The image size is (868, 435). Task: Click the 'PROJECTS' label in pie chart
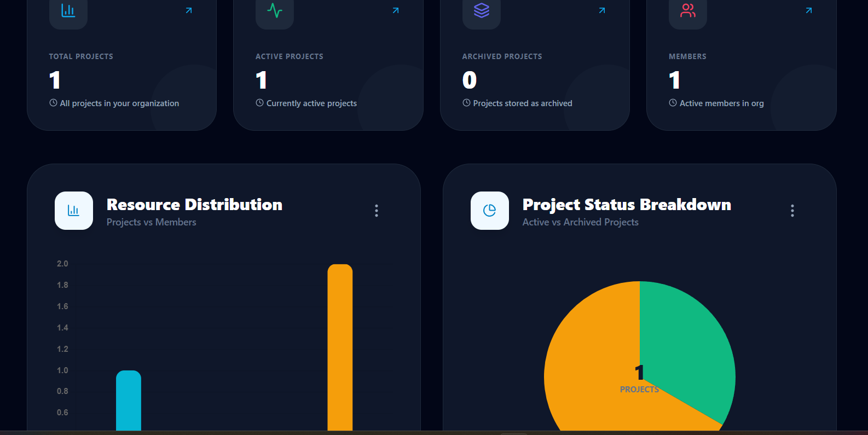pyautogui.click(x=639, y=390)
